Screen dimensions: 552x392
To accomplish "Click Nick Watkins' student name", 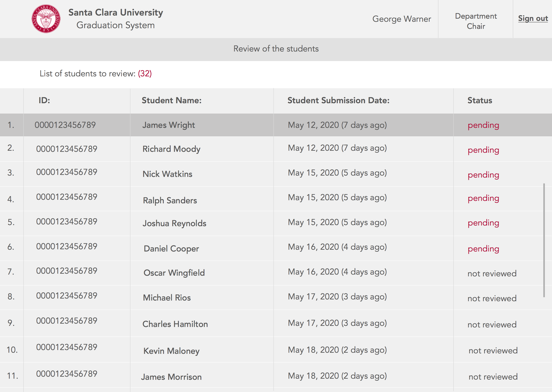I will [x=167, y=174].
